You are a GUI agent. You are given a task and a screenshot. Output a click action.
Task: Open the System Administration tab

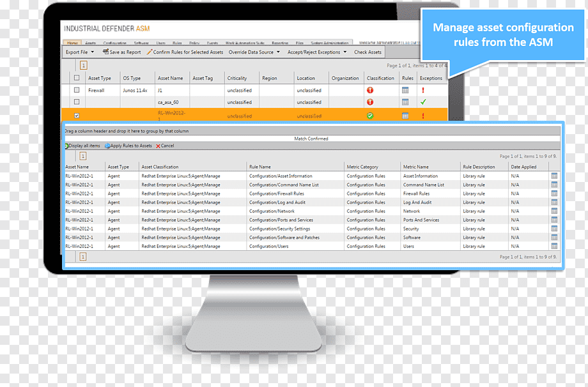[330, 43]
